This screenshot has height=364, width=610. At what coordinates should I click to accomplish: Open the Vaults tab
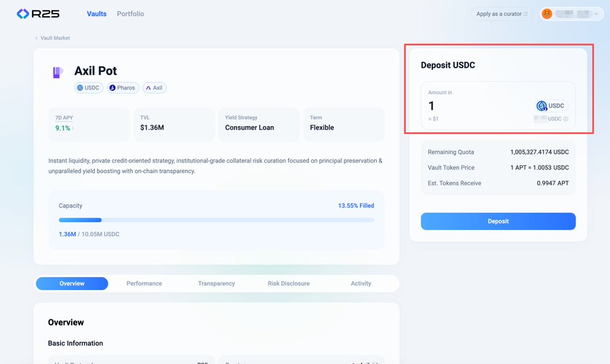[96, 14]
